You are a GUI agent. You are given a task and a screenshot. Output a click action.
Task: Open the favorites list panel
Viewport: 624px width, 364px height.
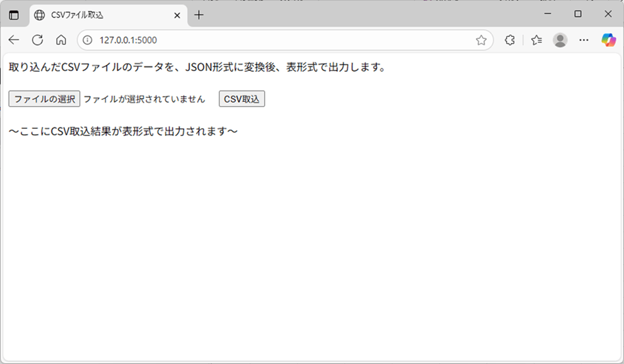click(x=537, y=40)
